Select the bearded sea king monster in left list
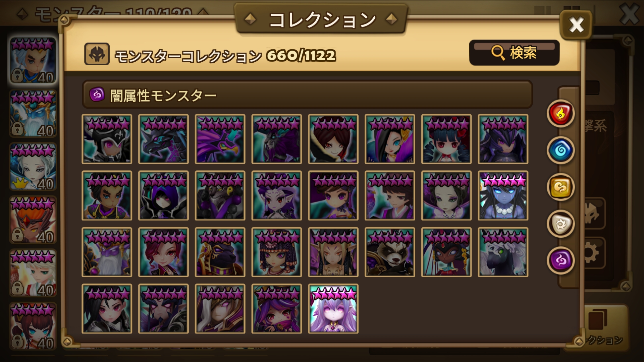 click(33, 114)
